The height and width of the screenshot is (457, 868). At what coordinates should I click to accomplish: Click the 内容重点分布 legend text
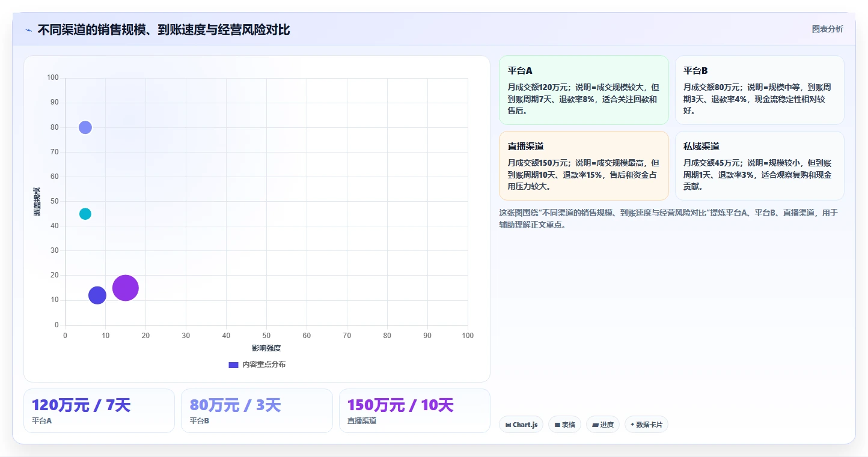pyautogui.click(x=264, y=365)
